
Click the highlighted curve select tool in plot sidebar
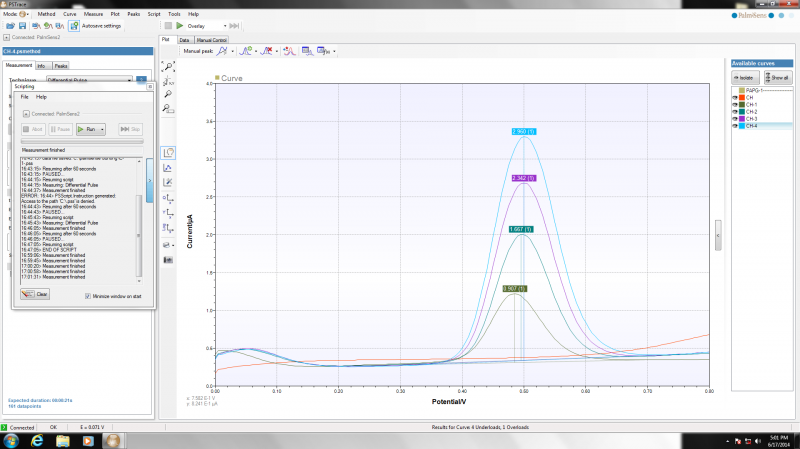coord(169,152)
